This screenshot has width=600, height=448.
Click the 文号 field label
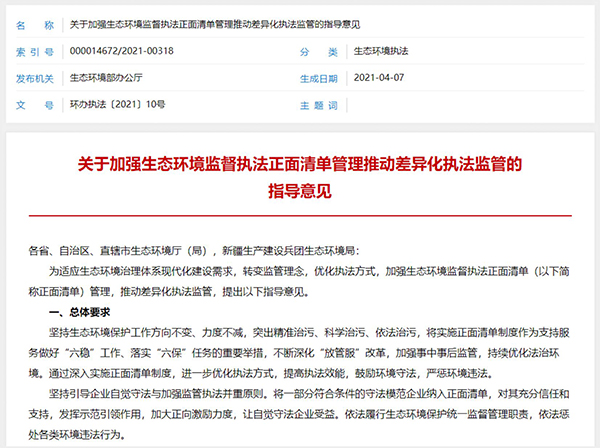35,104
